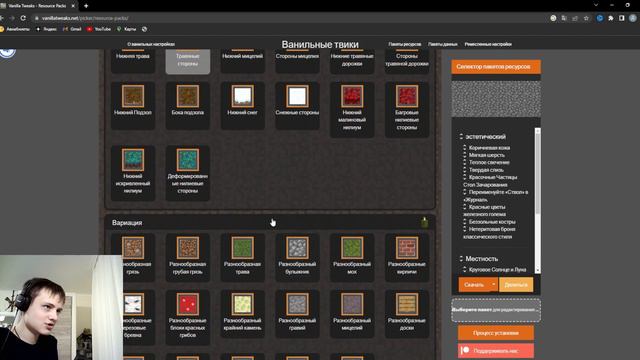640x360 pixels.
Task: Click the Ванильные твики site title
Action: coord(320,44)
